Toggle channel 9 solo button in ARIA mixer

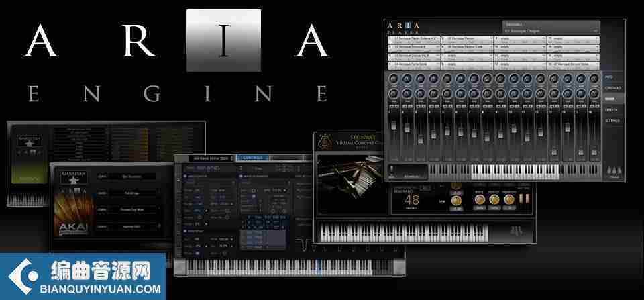504,106
